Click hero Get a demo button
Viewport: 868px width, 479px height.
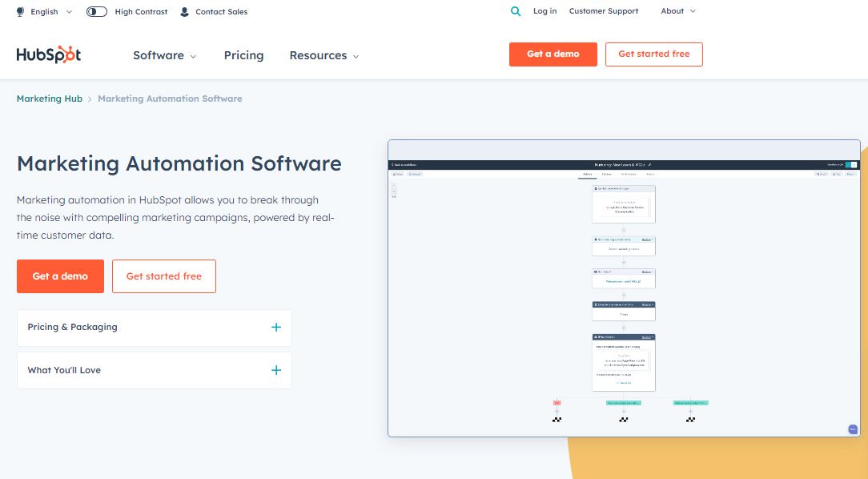(60, 276)
